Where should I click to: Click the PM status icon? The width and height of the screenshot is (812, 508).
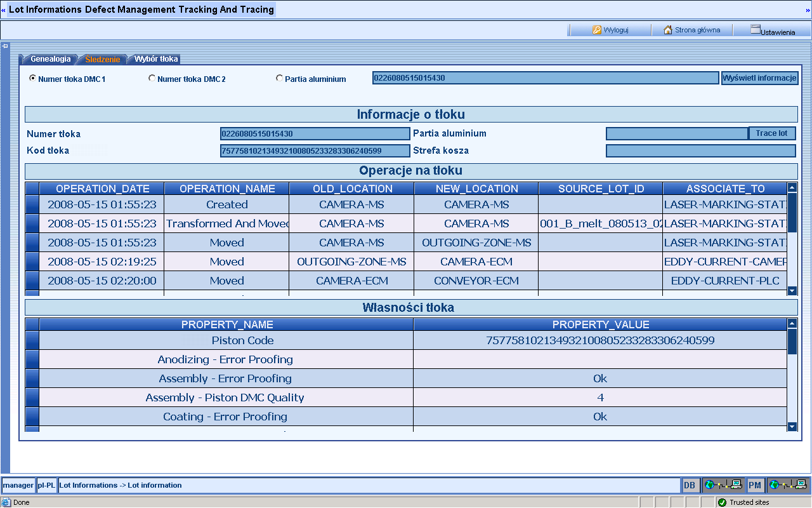[755, 485]
